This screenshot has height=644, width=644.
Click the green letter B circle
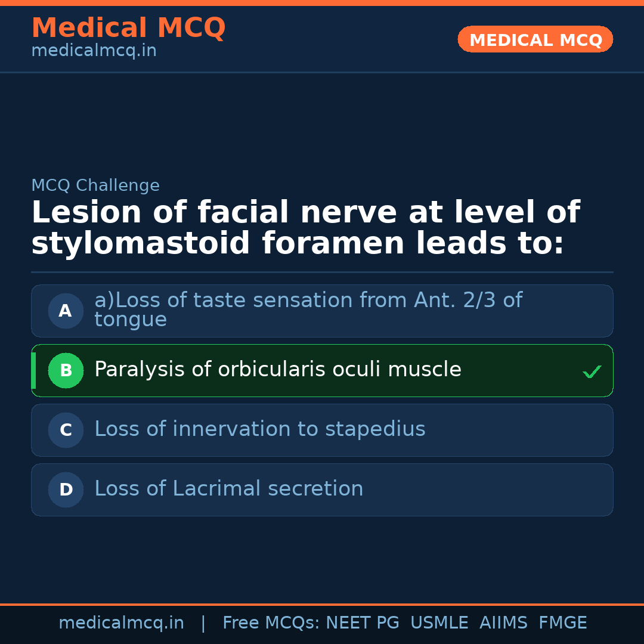[66, 370]
